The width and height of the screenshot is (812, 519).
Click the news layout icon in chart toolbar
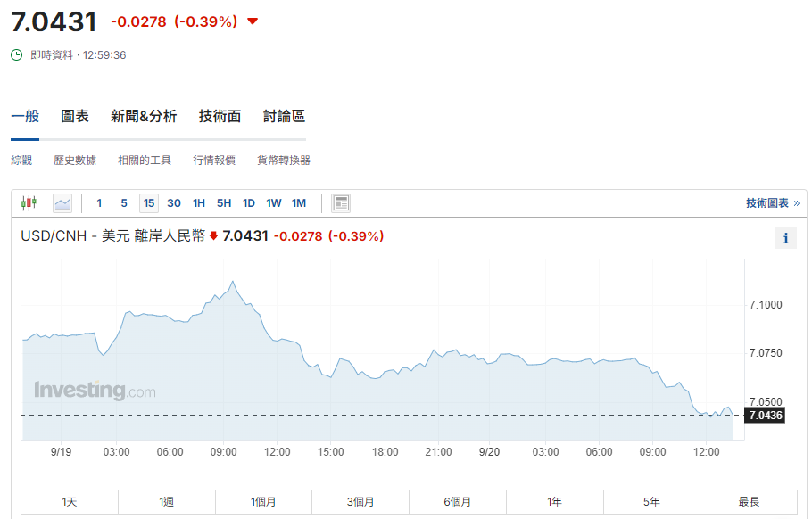pos(341,203)
